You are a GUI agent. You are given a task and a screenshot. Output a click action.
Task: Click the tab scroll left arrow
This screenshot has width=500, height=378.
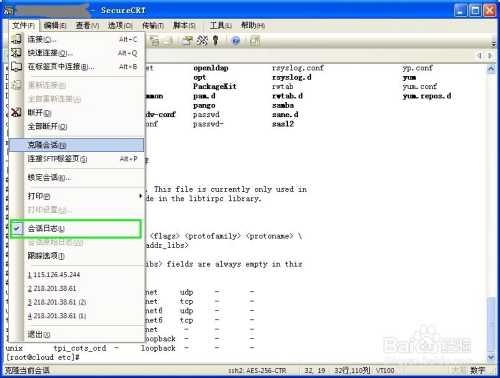479,56
